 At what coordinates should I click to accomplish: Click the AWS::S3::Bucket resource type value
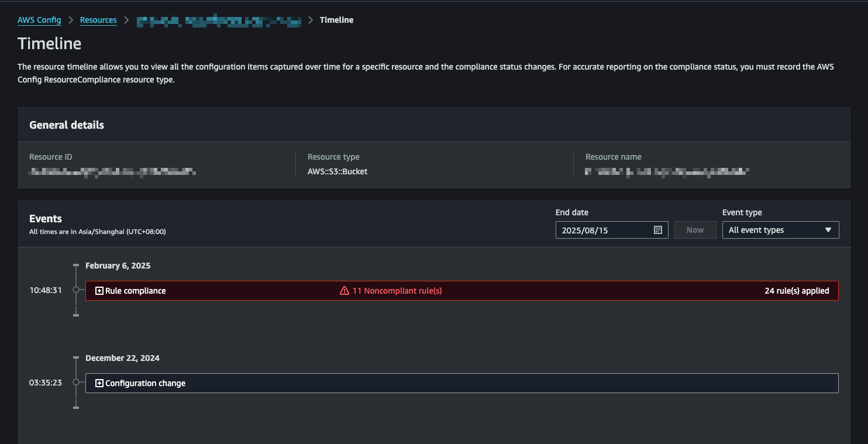click(337, 171)
